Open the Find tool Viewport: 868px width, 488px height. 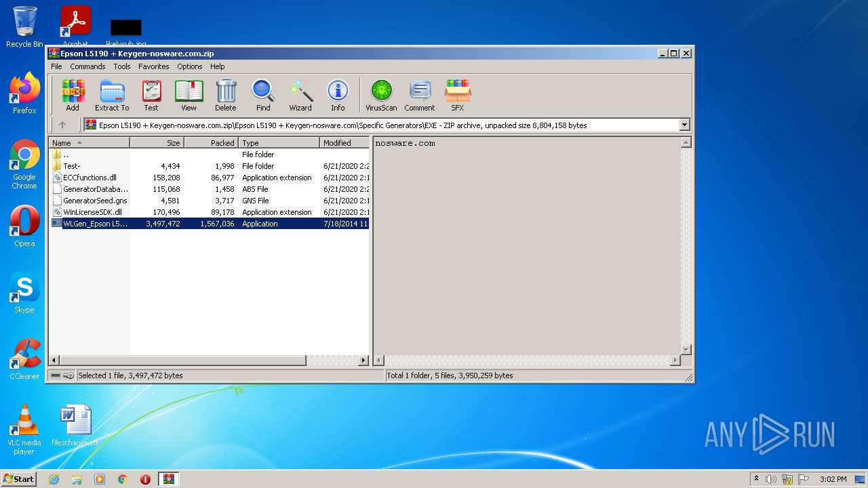coord(263,96)
